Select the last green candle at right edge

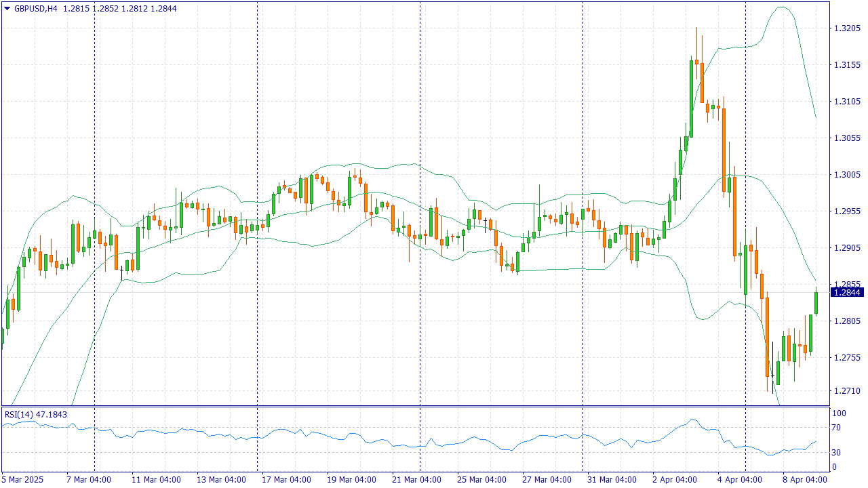[816, 302]
